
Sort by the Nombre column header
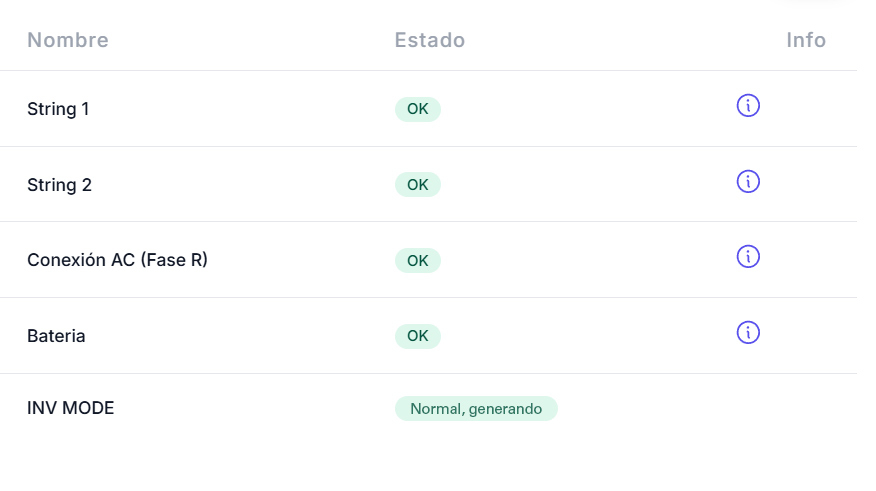point(68,41)
